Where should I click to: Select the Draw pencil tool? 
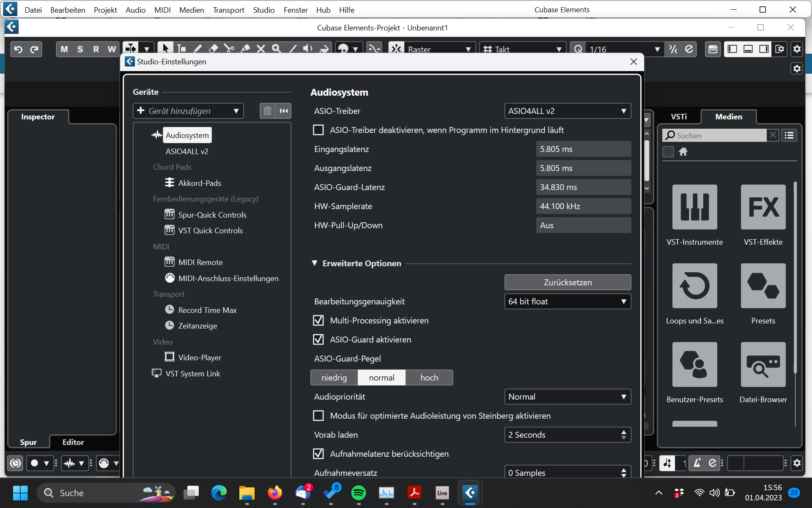[x=198, y=49]
